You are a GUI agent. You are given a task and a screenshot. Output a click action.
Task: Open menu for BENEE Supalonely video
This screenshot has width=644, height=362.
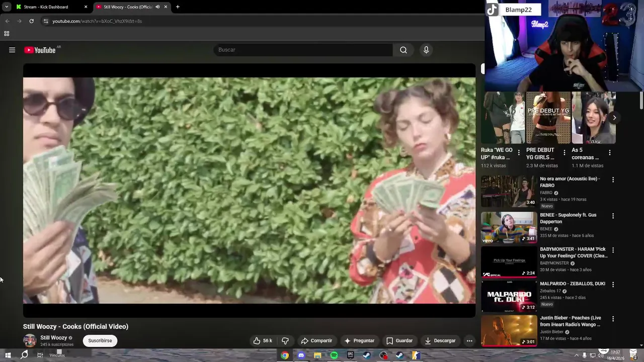pyautogui.click(x=613, y=216)
